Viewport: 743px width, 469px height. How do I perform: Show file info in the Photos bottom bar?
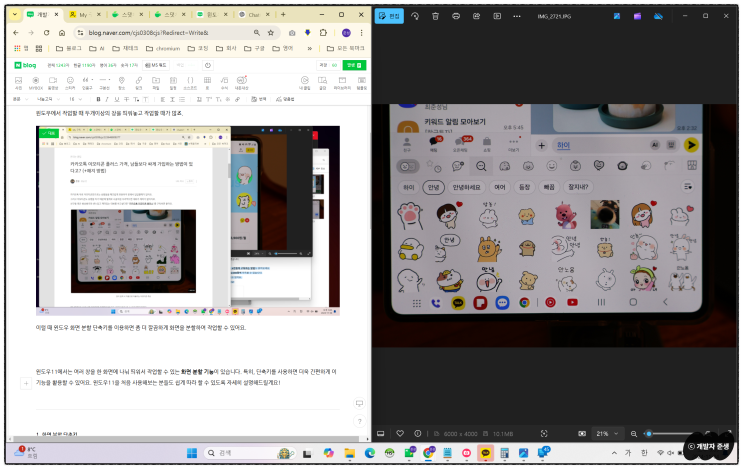(x=417, y=433)
